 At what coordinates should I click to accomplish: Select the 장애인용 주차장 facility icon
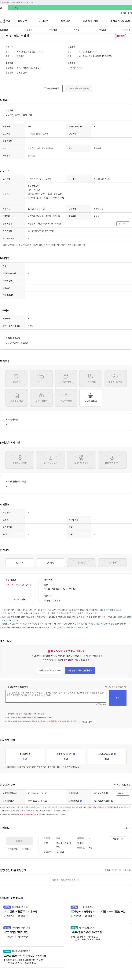(x=20, y=460)
